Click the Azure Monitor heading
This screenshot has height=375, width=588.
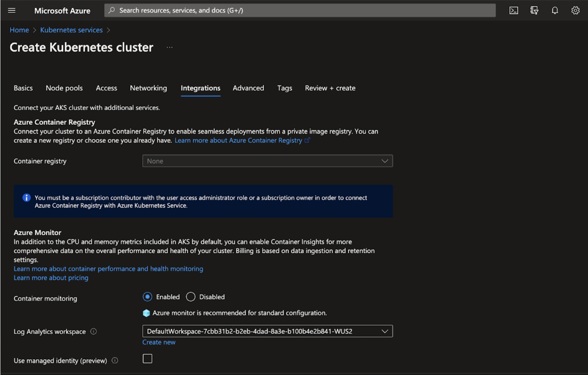pyautogui.click(x=38, y=232)
